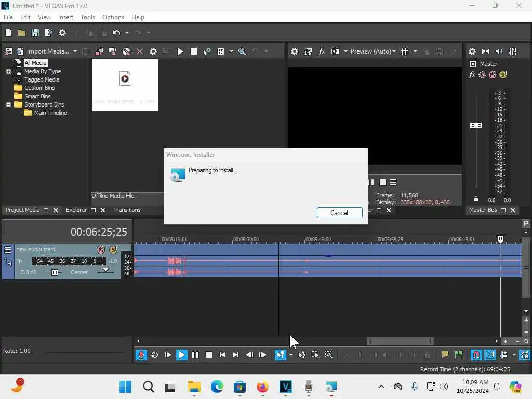The height and width of the screenshot is (399, 532).
Task: Switch to the Transitions tab
Action: [x=127, y=210]
